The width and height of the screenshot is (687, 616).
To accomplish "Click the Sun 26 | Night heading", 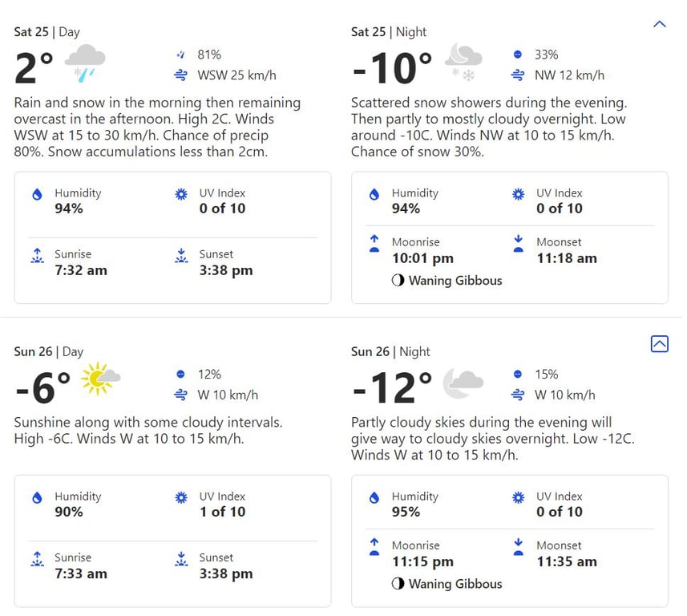I will (x=390, y=351).
